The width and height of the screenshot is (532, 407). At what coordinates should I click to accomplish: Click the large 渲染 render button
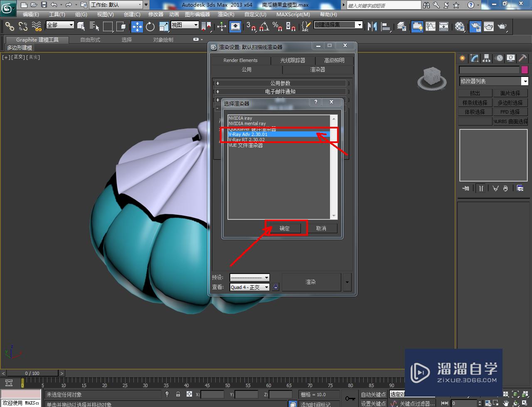coord(311,282)
